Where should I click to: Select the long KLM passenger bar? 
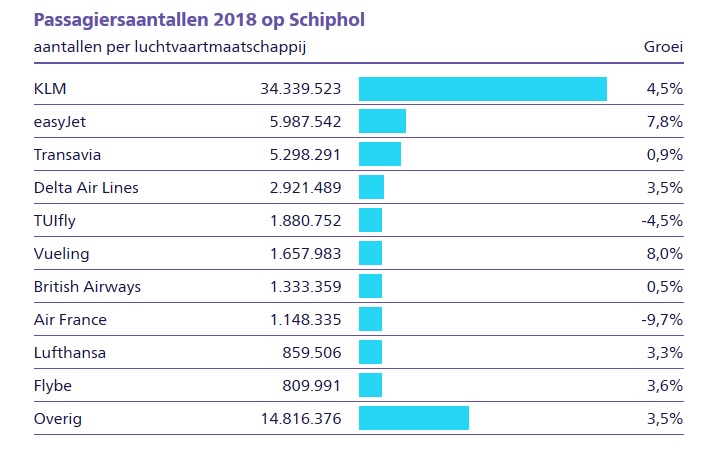point(482,88)
